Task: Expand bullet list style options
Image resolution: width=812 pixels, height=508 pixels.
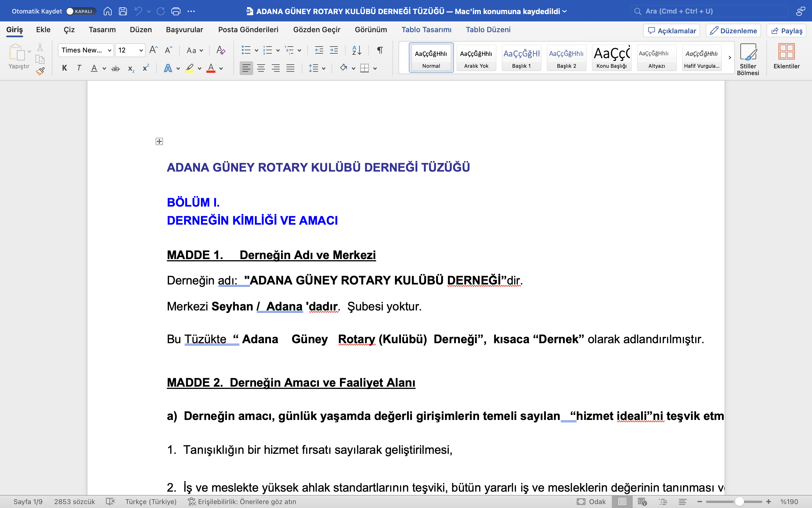Action: [x=256, y=51]
